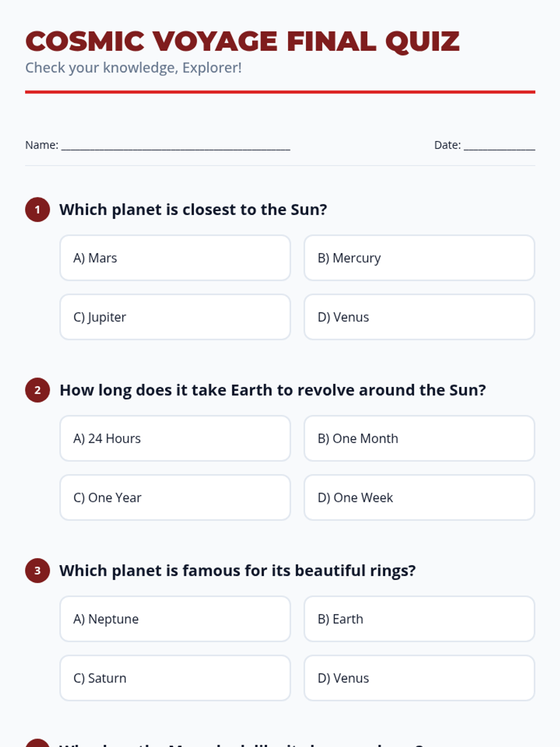Select answer A) Mars

coord(175,258)
